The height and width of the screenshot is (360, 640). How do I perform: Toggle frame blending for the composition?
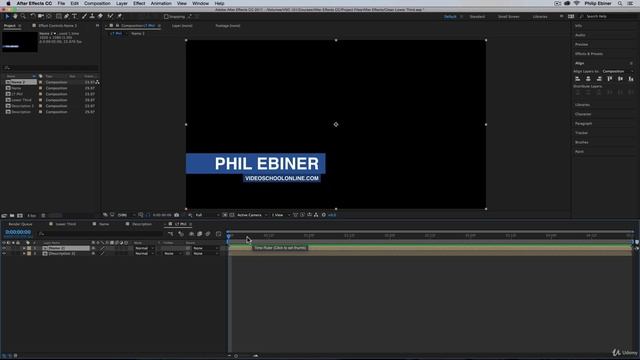[x=200, y=234]
